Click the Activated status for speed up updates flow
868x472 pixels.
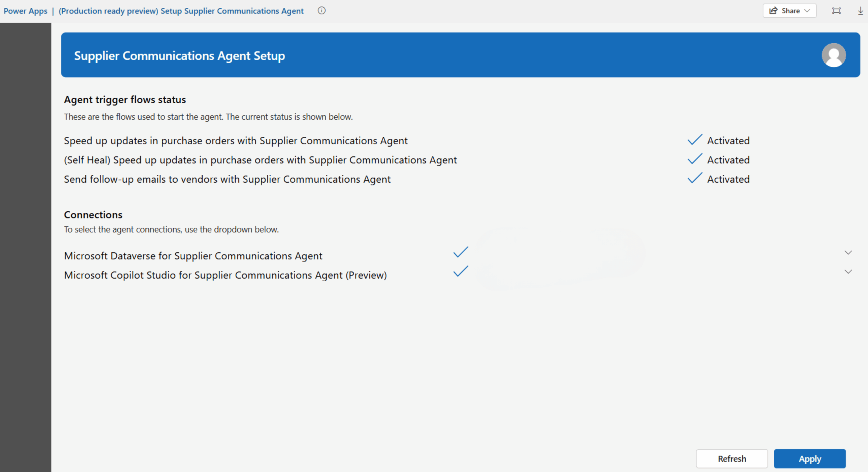[728, 140]
